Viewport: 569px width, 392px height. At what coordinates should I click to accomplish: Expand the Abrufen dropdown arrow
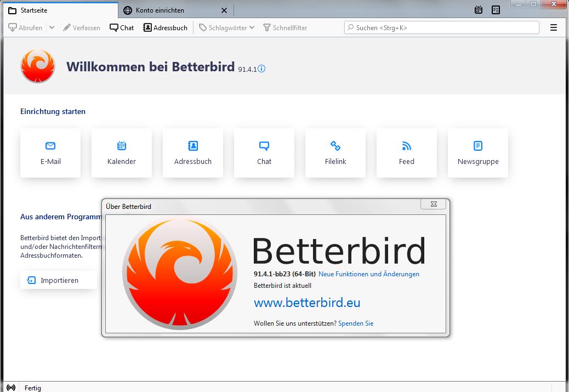(52, 27)
